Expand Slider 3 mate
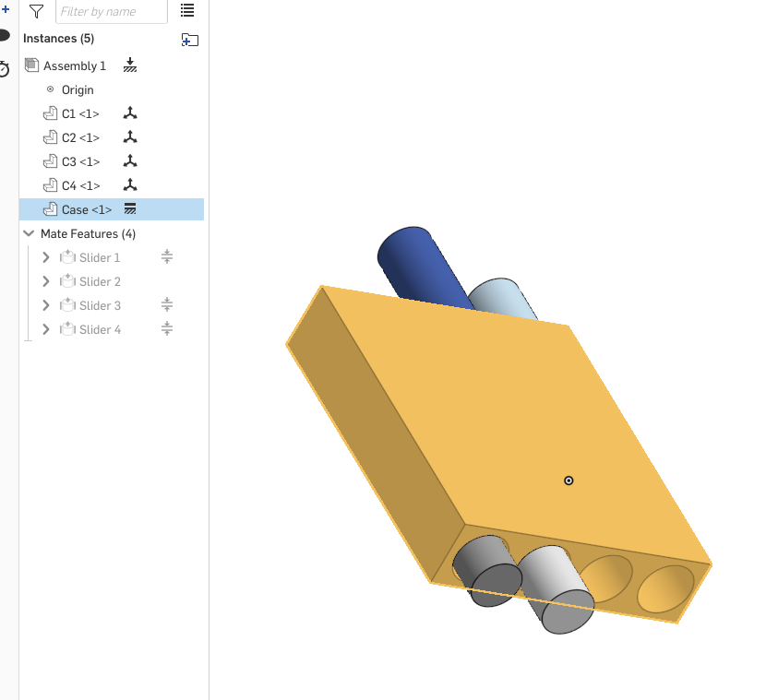Viewport: 778px width, 700px height. click(x=46, y=305)
